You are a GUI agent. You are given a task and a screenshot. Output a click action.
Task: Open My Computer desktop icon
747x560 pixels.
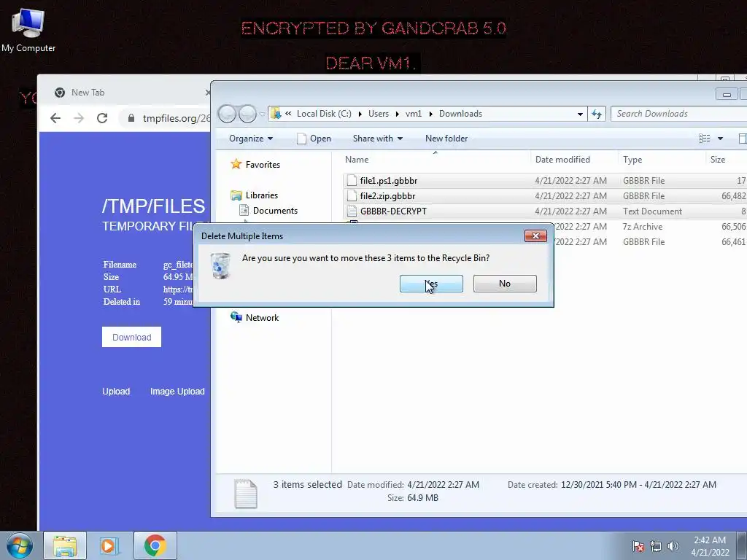click(28, 29)
